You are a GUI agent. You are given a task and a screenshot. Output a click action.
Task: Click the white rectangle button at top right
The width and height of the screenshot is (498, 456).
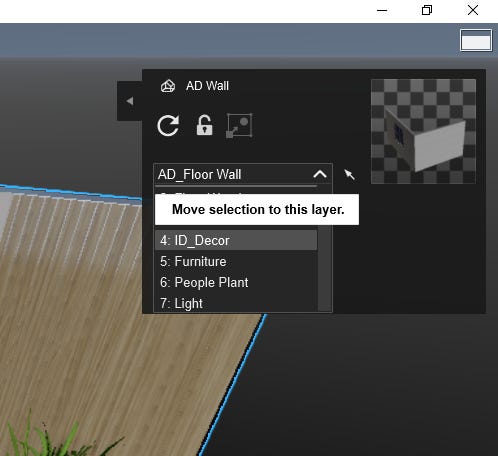(x=476, y=40)
